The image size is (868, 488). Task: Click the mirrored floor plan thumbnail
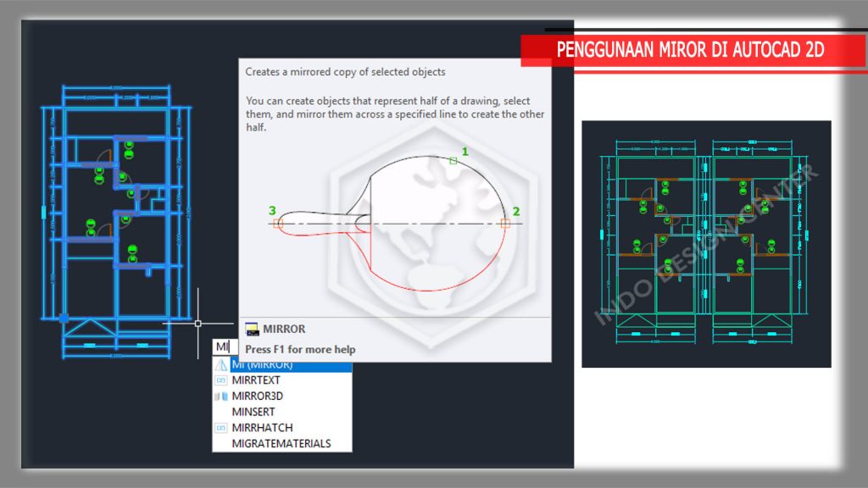pos(706,244)
